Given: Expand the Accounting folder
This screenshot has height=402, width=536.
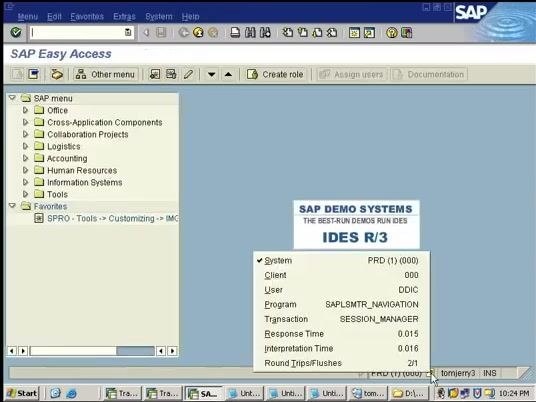Looking at the screenshot, I should pos(25,158).
